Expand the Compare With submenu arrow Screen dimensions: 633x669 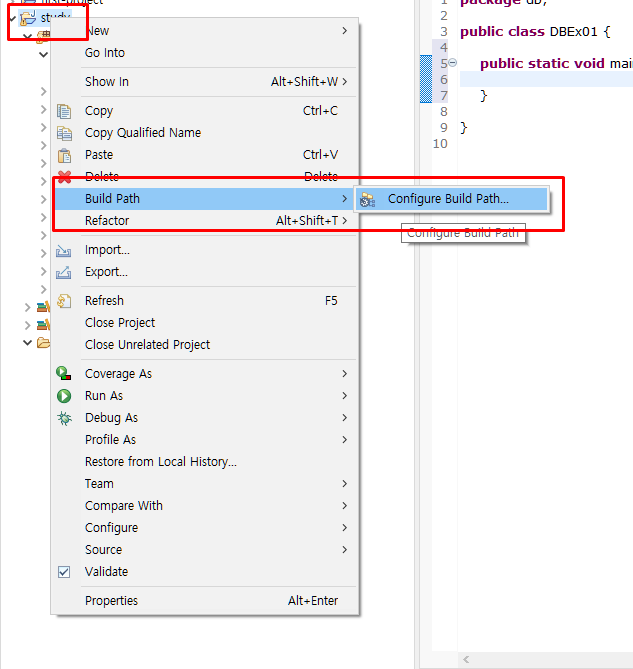click(345, 506)
